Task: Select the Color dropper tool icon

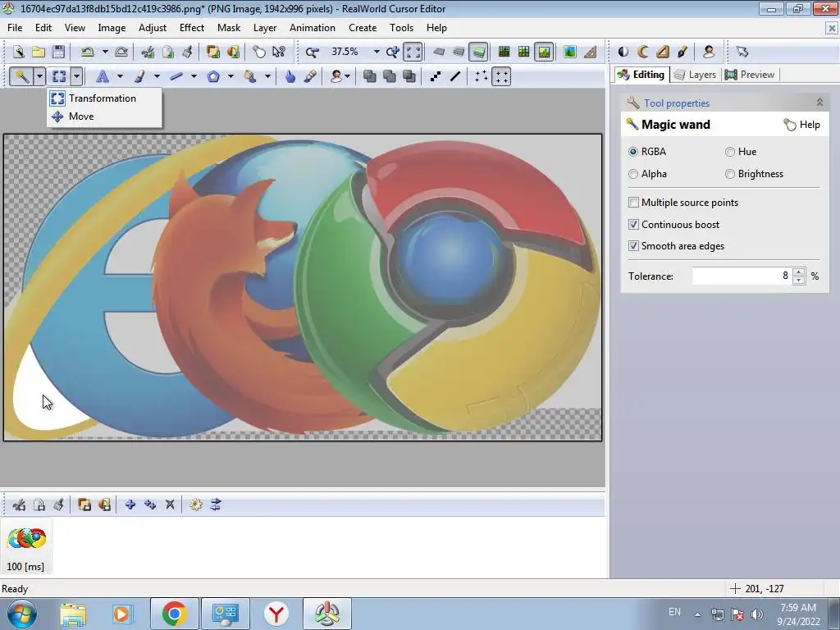Action: coord(310,76)
